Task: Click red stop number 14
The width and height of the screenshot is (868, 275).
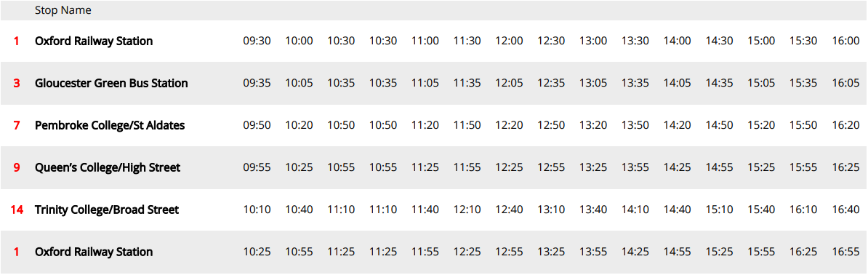Action: click(x=16, y=210)
